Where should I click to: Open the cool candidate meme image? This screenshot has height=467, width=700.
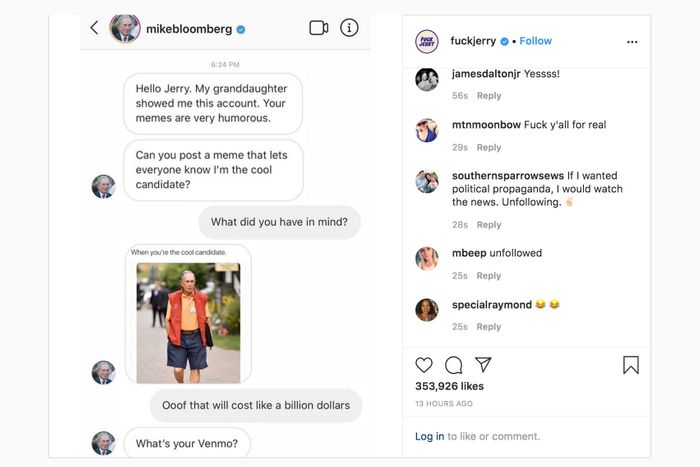click(x=188, y=322)
